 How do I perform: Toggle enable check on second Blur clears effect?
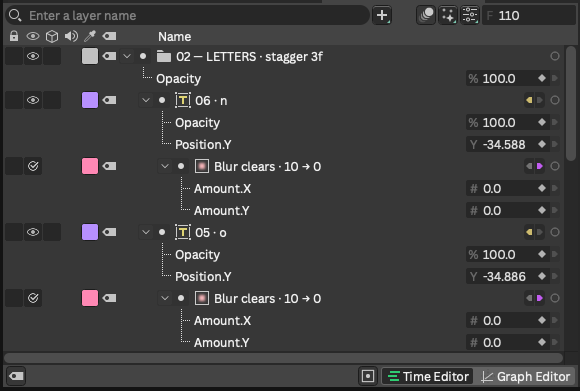click(x=33, y=298)
